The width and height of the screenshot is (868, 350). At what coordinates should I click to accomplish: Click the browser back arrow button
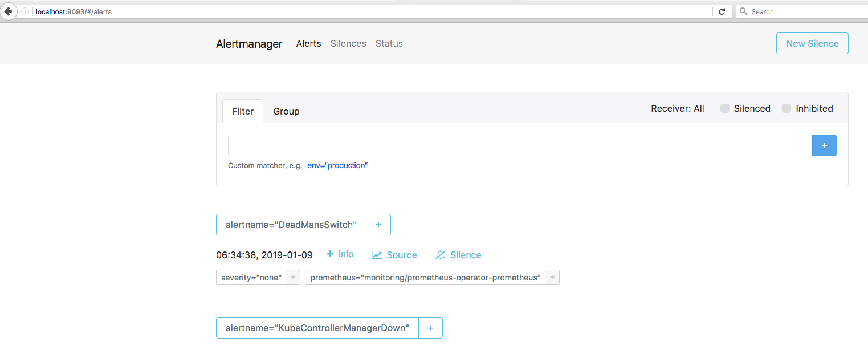coord(9,11)
